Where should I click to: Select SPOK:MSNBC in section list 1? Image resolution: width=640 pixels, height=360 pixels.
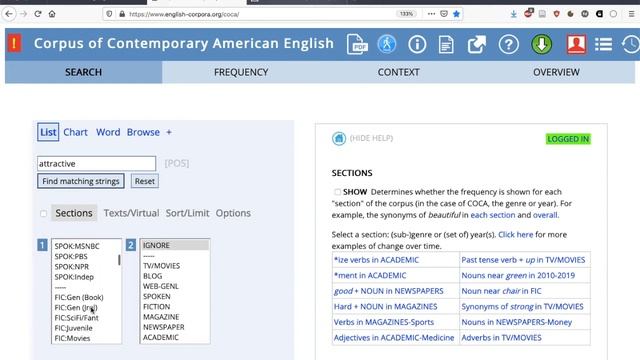tap(77, 246)
